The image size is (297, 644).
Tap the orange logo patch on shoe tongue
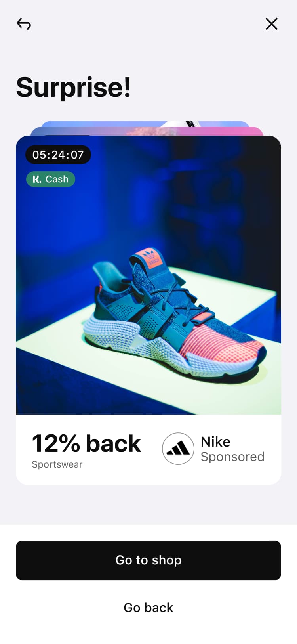(150, 258)
